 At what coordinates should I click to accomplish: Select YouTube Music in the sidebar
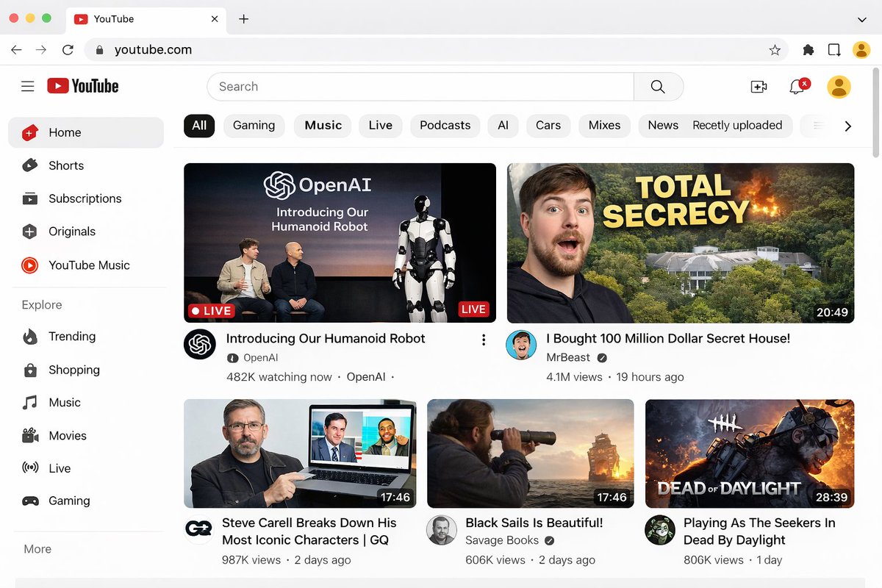pyautogui.click(x=90, y=265)
